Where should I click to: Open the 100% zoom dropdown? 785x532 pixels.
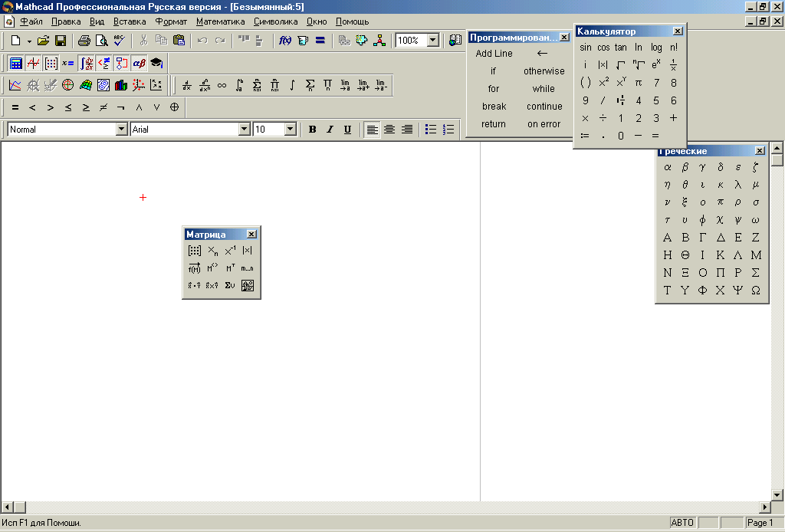433,41
